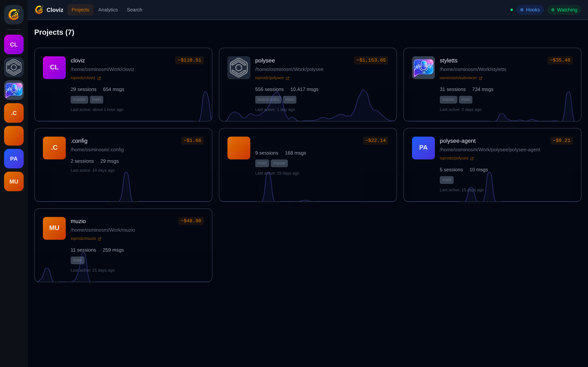Select the feat/ai-edits branch tag on polysee

[x=268, y=99]
